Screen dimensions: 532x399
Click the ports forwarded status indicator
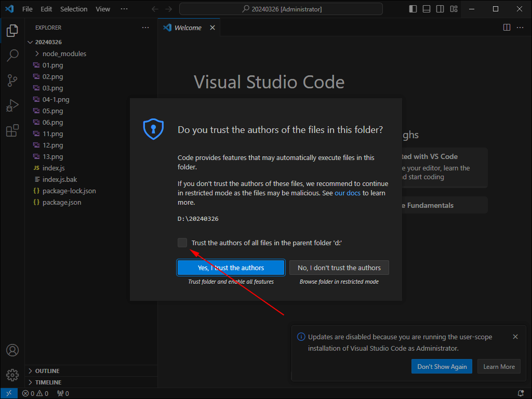[x=63, y=394]
